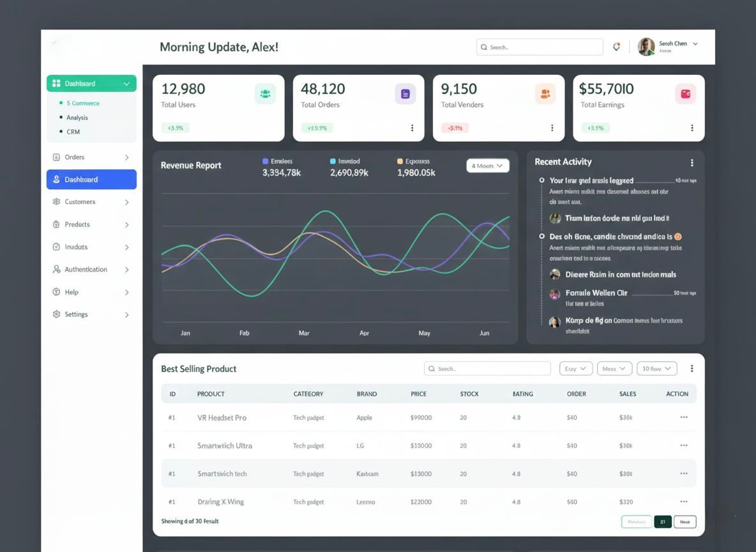Screen dimensions: 756x552
Task: Click the Total Orders purple icon
Action: (405, 94)
